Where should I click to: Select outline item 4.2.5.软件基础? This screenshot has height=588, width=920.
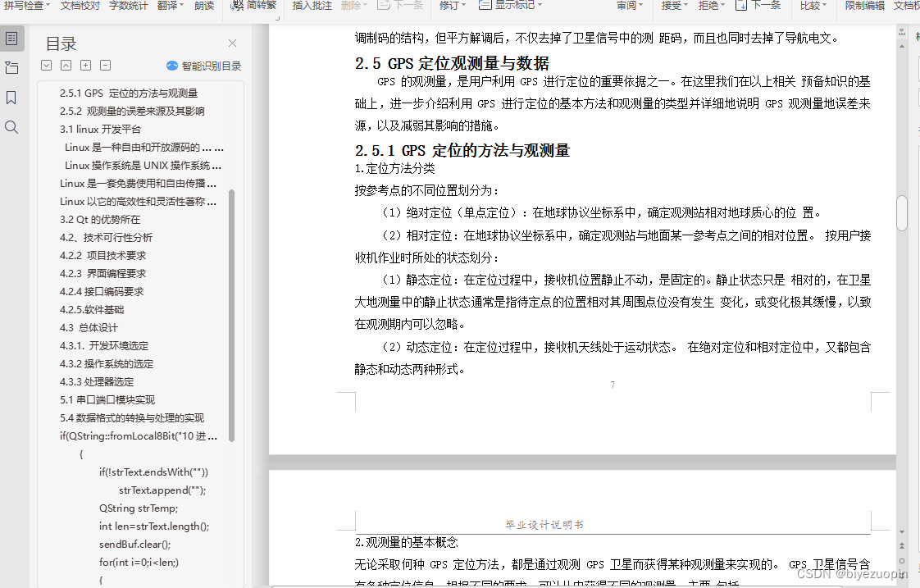pyautogui.click(x=92, y=310)
